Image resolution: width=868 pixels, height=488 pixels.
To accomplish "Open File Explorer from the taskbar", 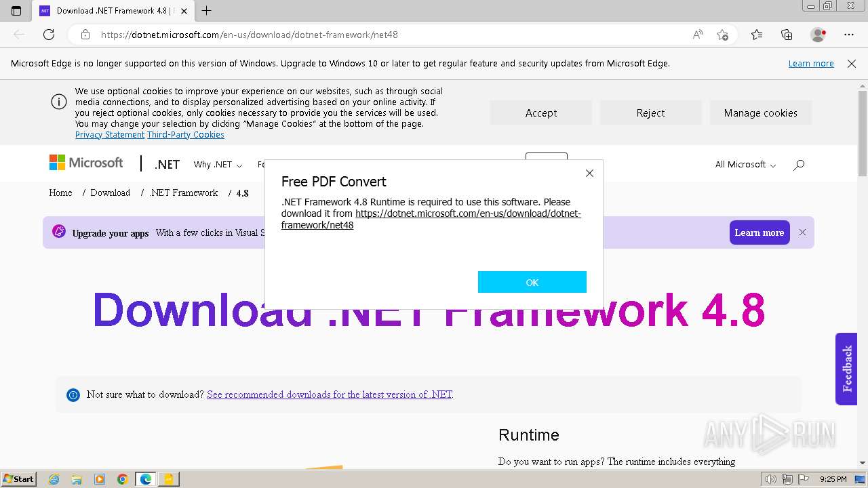I will (77, 479).
